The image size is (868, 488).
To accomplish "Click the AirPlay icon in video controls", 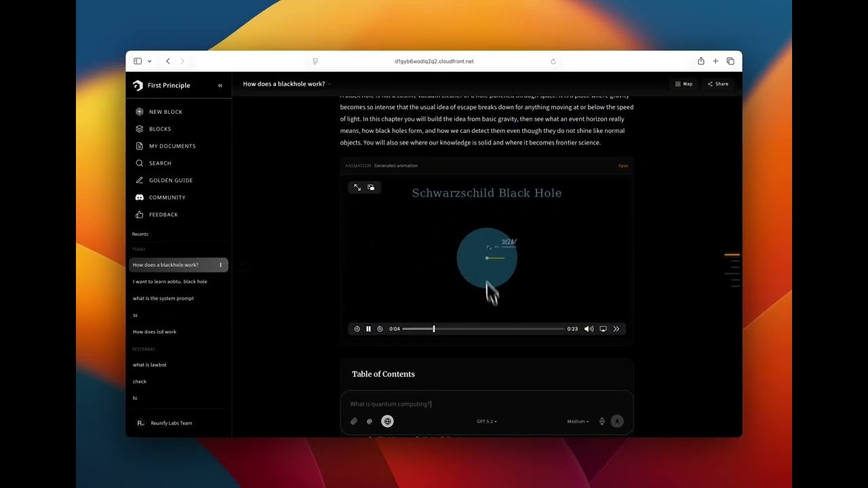I will pos(603,329).
